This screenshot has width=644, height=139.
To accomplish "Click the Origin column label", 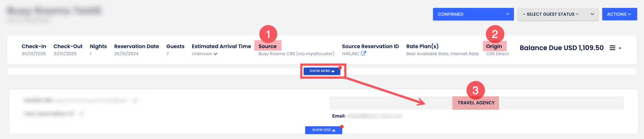I will [x=494, y=46].
